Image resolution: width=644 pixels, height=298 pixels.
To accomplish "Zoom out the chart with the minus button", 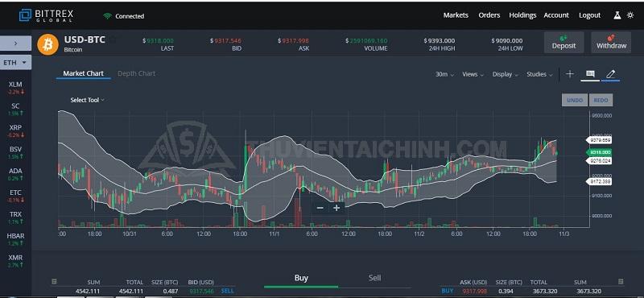I will point(320,208).
